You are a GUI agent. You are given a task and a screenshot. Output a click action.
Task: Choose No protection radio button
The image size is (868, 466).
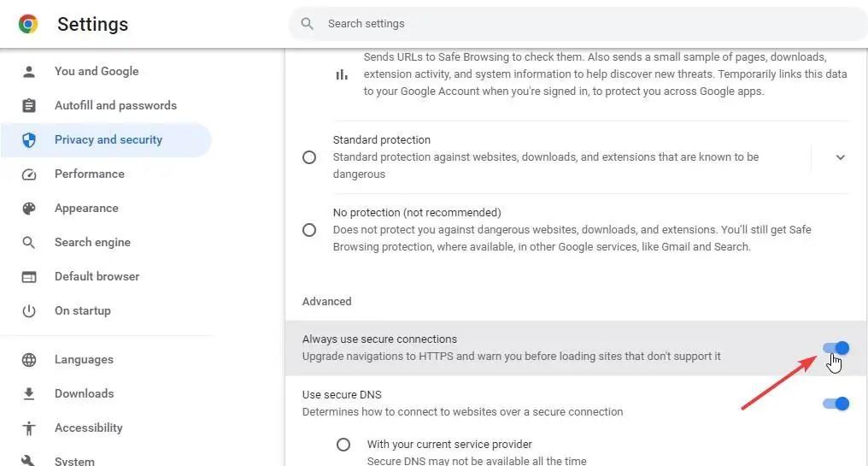(309, 230)
